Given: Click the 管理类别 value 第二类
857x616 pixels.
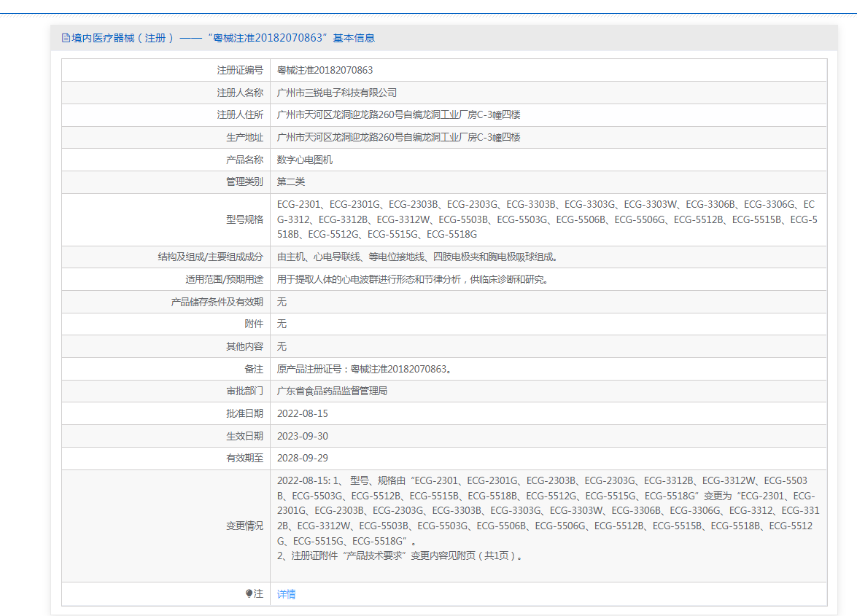Looking at the screenshot, I should tap(291, 182).
